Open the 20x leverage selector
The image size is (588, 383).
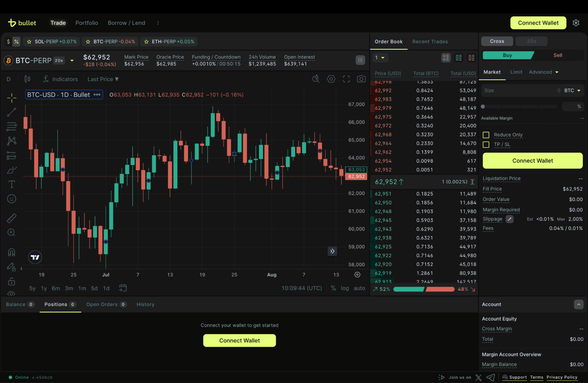click(x=531, y=41)
